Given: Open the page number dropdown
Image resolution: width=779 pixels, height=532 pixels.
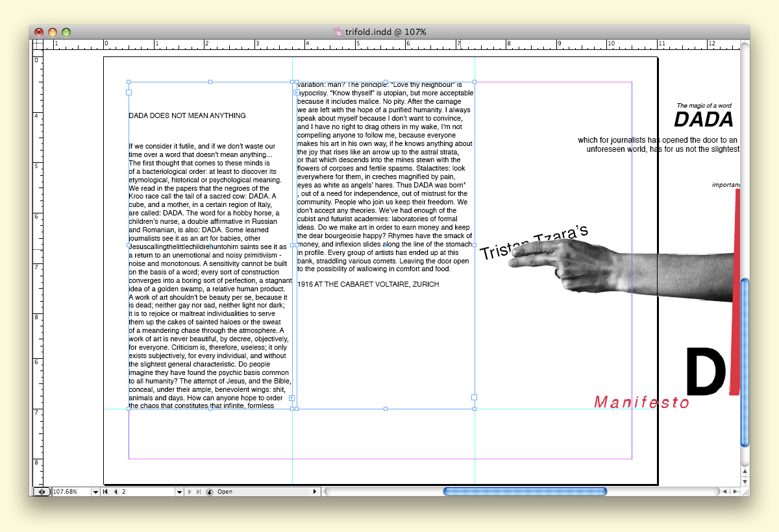Looking at the screenshot, I should pos(179,492).
